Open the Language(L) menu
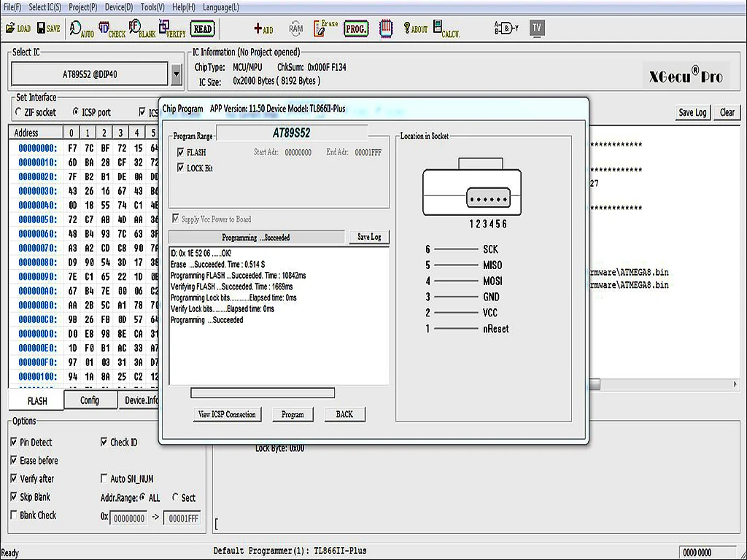The height and width of the screenshot is (560, 747). [x=221, y=7]
